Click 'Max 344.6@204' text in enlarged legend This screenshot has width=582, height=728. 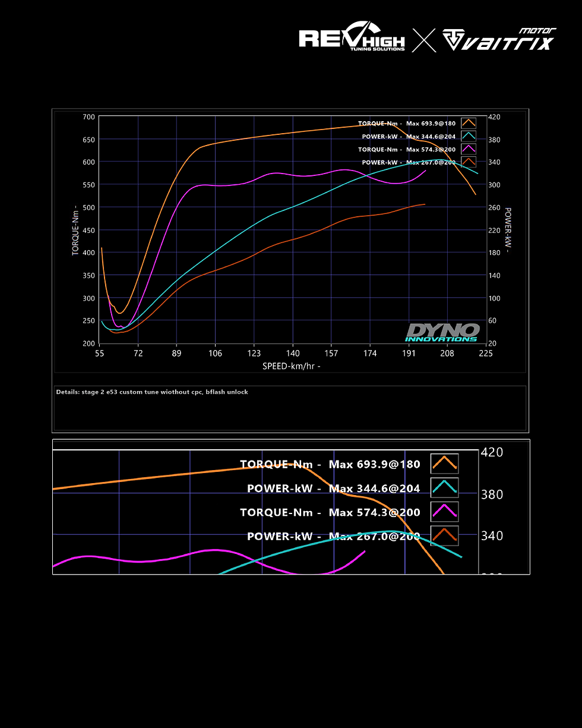374,489
